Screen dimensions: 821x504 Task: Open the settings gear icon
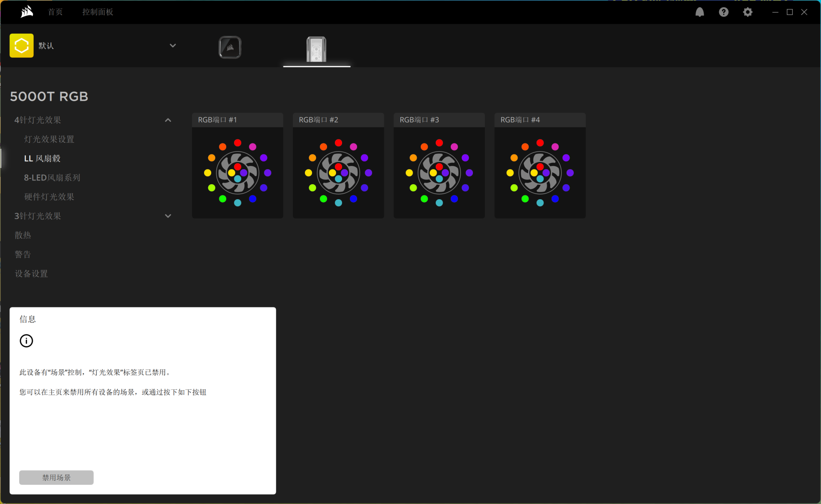coord(747,12)
